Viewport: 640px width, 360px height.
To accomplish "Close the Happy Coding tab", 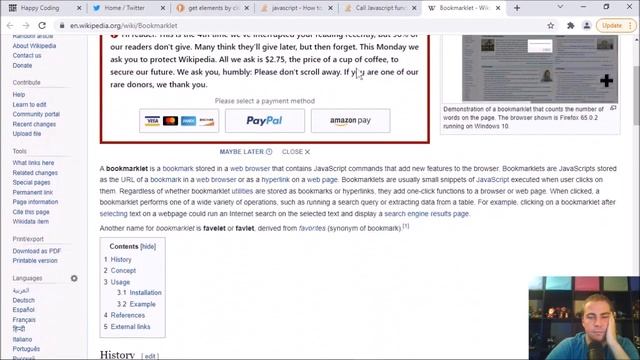I will coord(79,8).
